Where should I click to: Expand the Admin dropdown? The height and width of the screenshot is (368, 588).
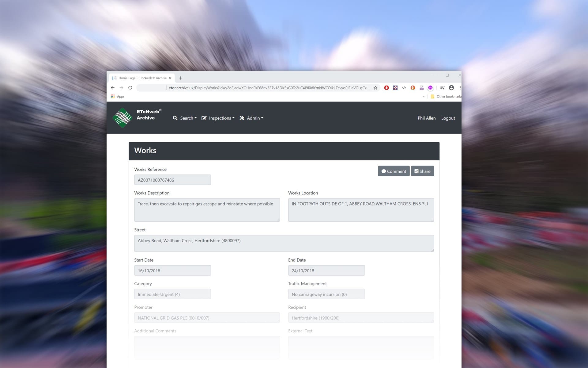click(x=254, y=118)
